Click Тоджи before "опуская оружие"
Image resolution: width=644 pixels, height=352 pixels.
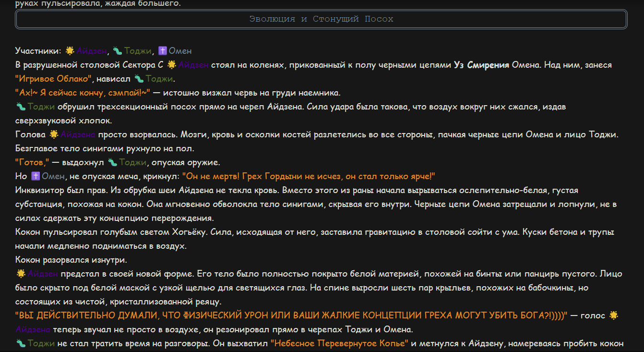(x=132, y=162)
